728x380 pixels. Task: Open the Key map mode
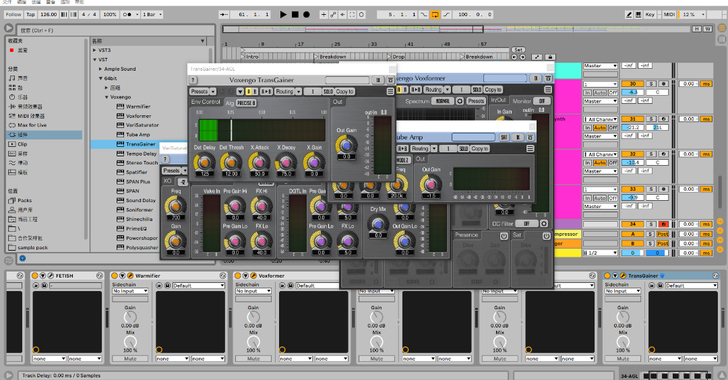[x=650, y=14]
